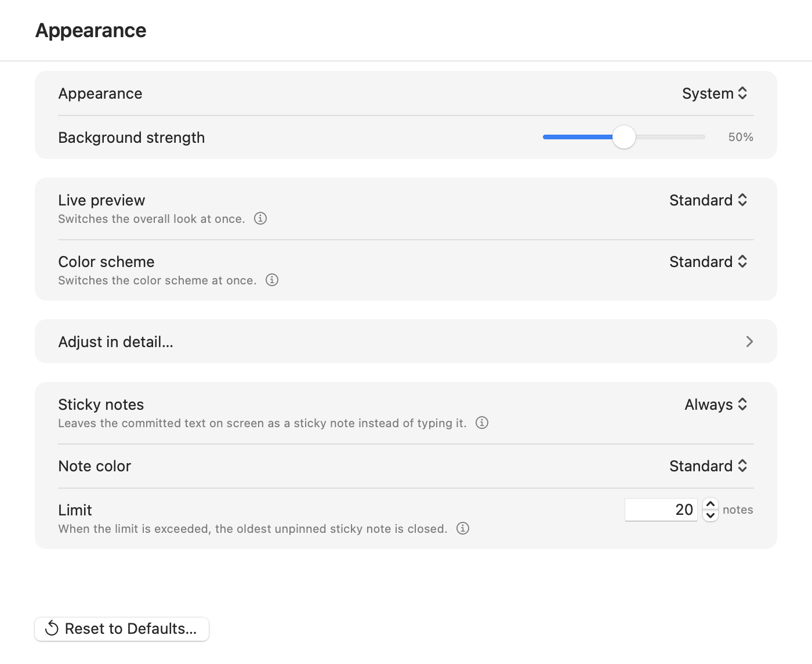The width and height of the screenshot is (812, 664).
Task: Click the Limit label
Action: (75, 510)
